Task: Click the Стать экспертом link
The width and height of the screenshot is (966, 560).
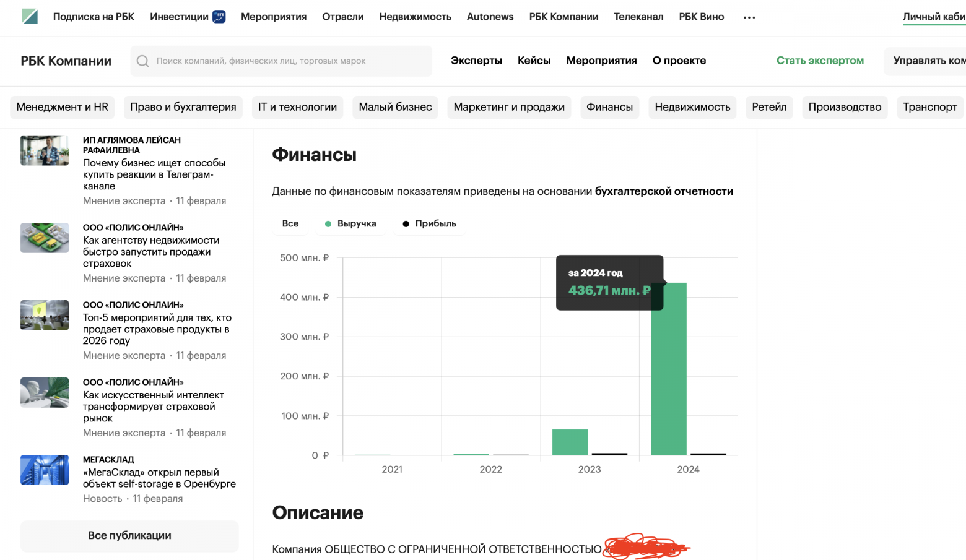Action: (820, 61)
